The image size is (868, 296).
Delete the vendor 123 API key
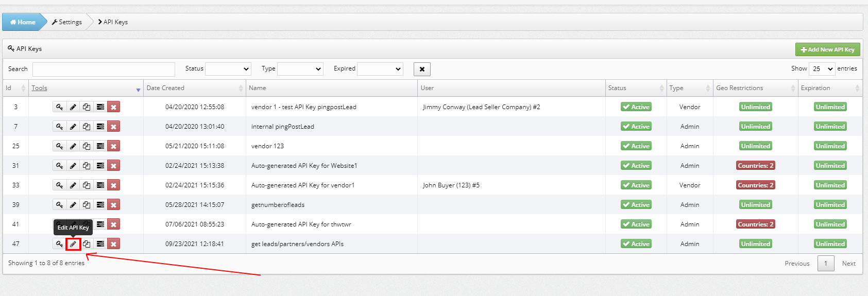click(x=114, y=146)
